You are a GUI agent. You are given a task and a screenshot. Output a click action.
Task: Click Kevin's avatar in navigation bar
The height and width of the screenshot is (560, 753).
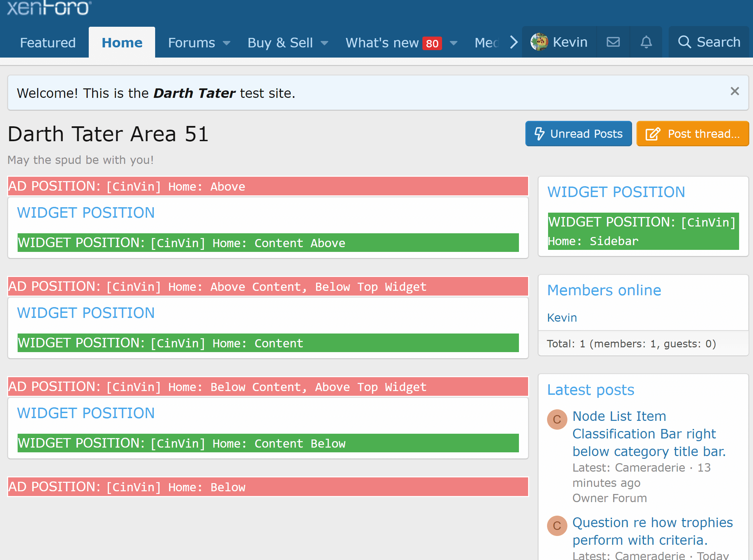[x=539, y=42]
